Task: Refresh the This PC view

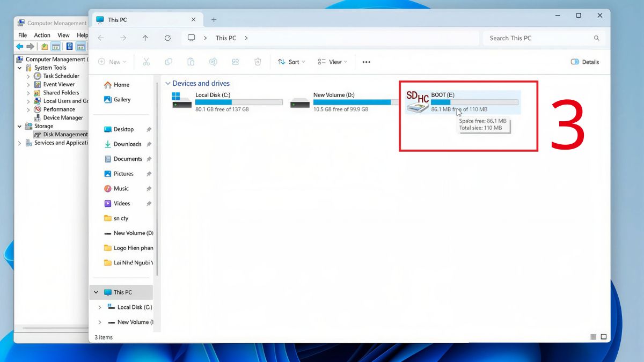Action: (x=167, y=38)
